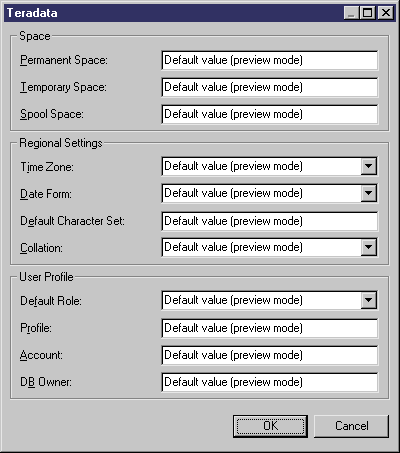
Task: Open the Date Form dropdown arrow
Action: click(x=368, y=193)
